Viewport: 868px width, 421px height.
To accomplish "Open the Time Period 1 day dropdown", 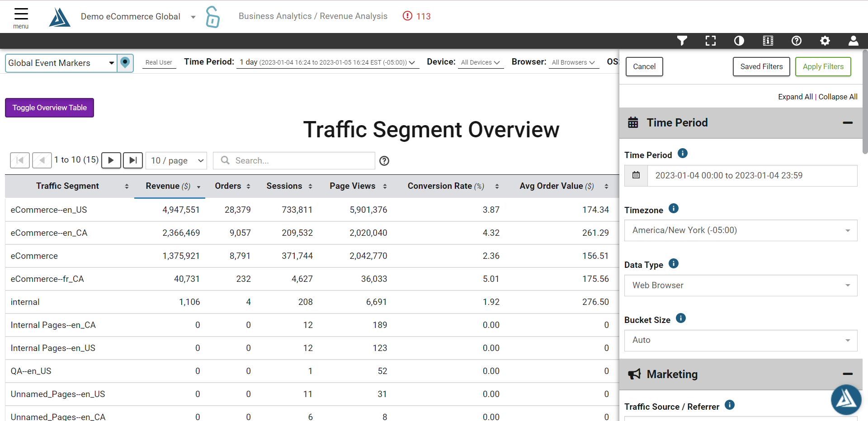I will 327,62.
